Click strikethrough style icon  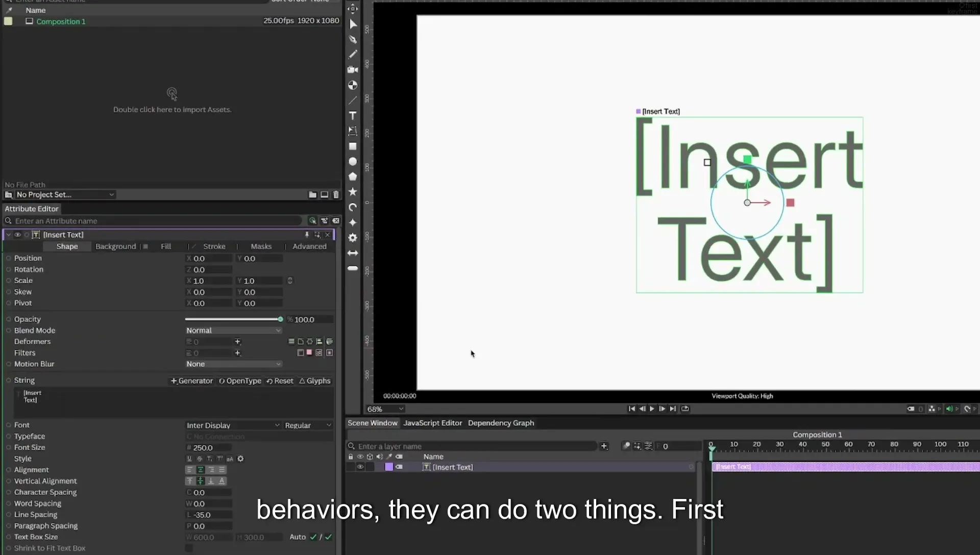[x=200, y=459]
